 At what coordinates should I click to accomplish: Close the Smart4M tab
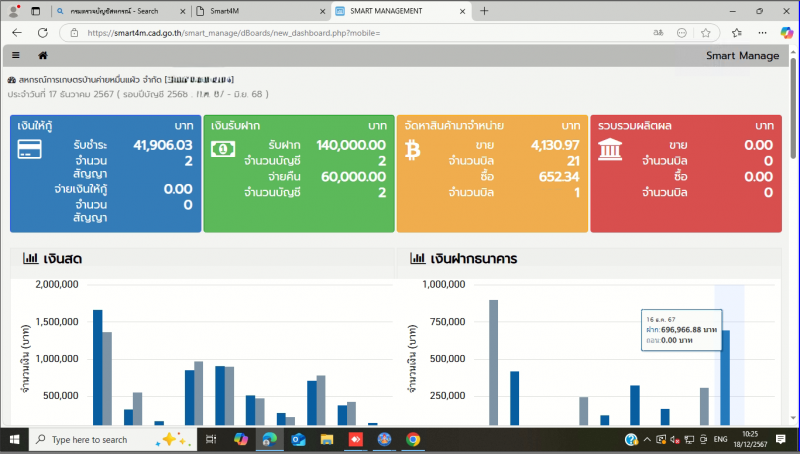(322, 11)
